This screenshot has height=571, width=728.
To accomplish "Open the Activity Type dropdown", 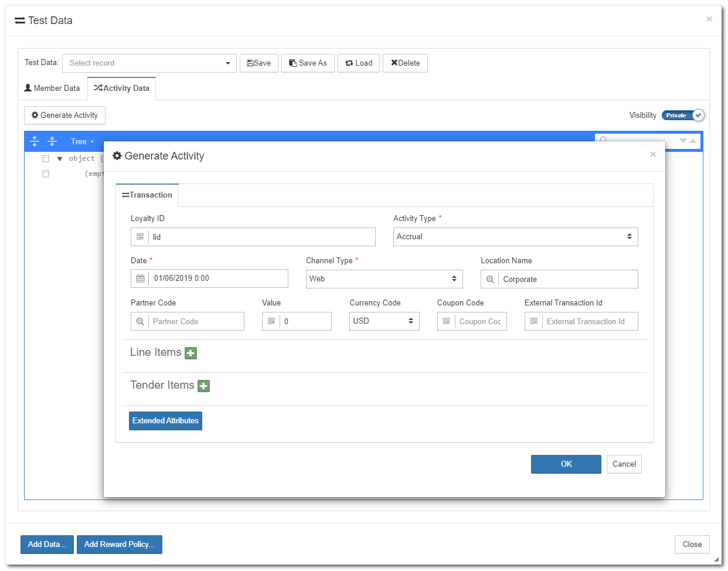I will (515, 237).
